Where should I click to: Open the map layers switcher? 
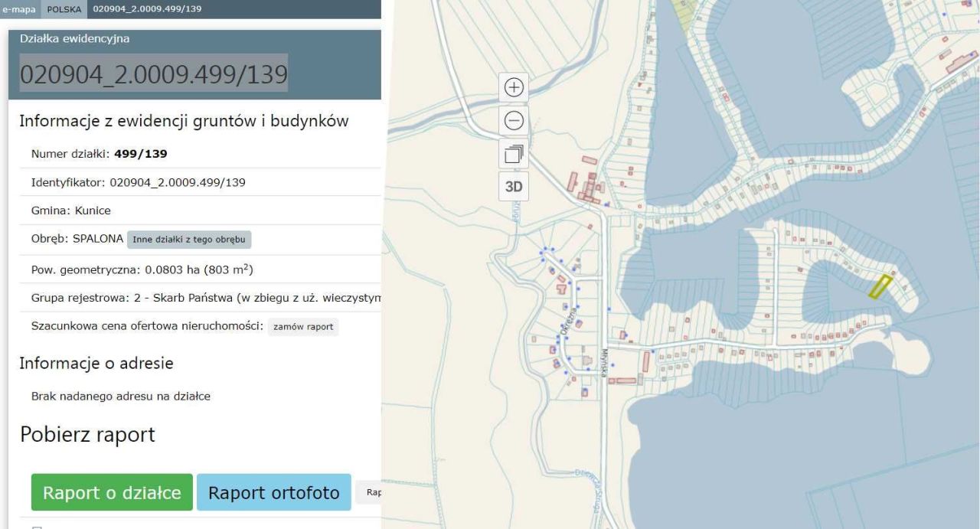pyautogui.click(x=514, y=154)
